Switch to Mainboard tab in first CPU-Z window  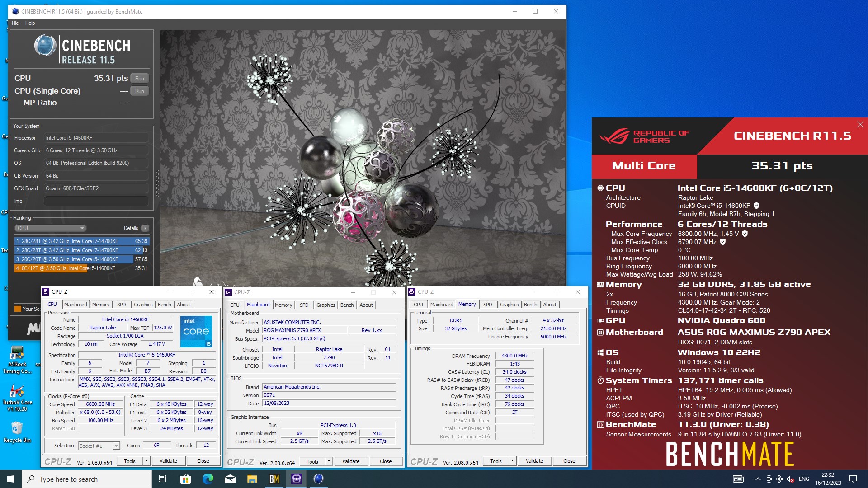click(75, 305)
